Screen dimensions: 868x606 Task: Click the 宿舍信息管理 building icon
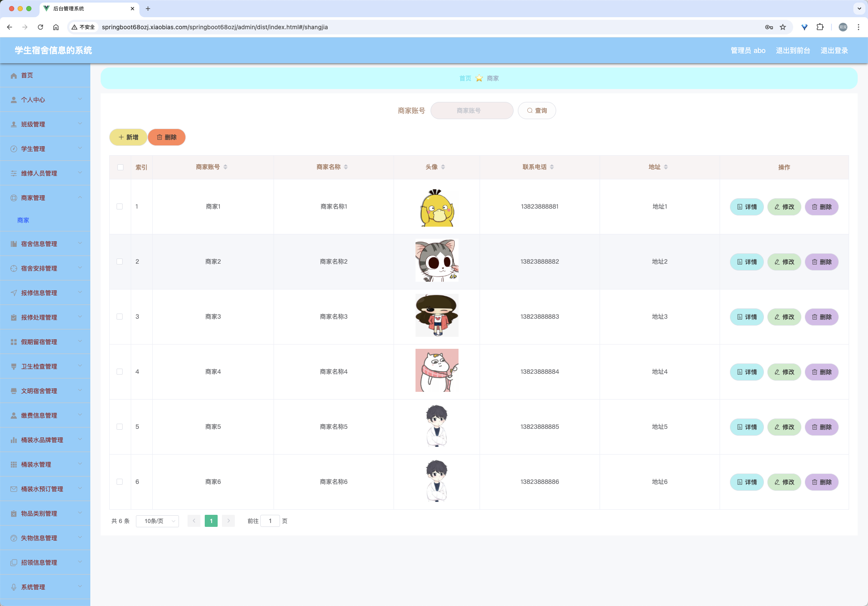pyautogui.click(x=14, y=244)
